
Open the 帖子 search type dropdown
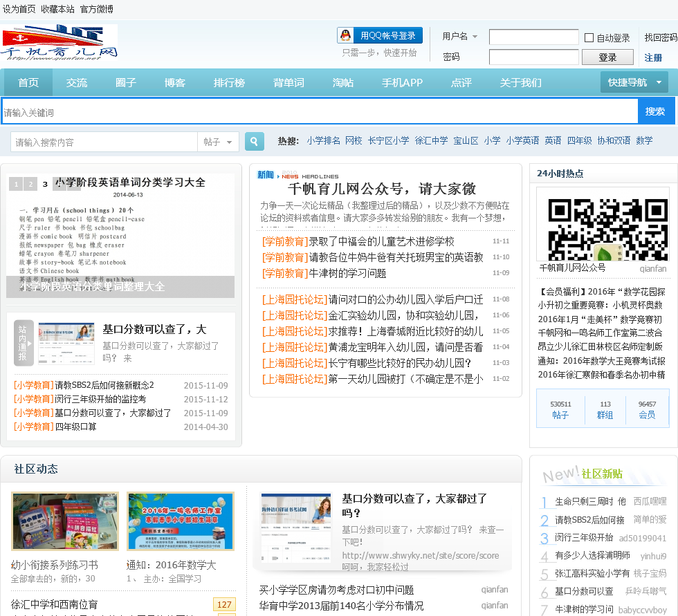pyautogui.click(x=219, y=142)
